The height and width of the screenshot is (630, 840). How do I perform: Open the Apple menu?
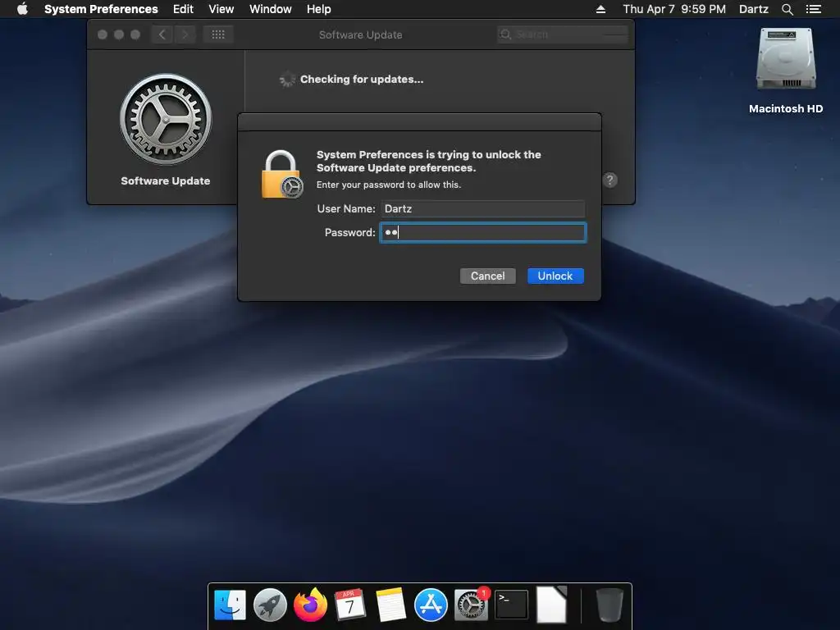click(22, 9)
